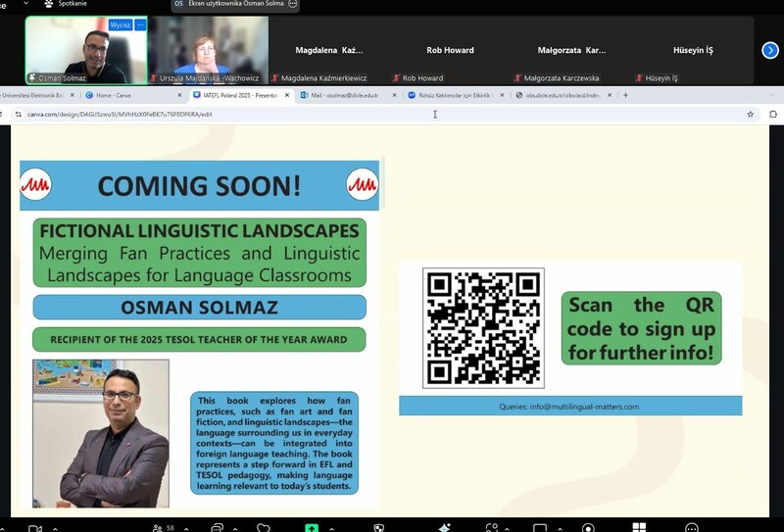Select the 'FICTIONAL LINGUISTIC LANDSCAPES' title text
Image resolution: width=784 pixels, height=532 pixels.
click(200, 231)
